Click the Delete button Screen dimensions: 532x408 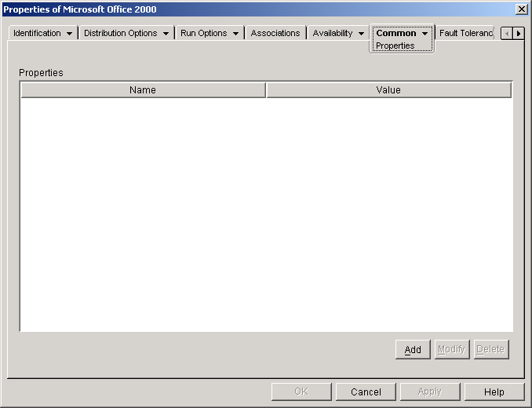point(491,349)
